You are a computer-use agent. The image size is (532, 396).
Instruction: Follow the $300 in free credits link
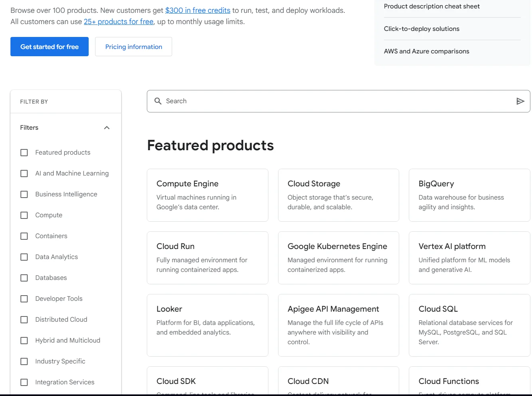pyautogui.click(x=198, y=10)
